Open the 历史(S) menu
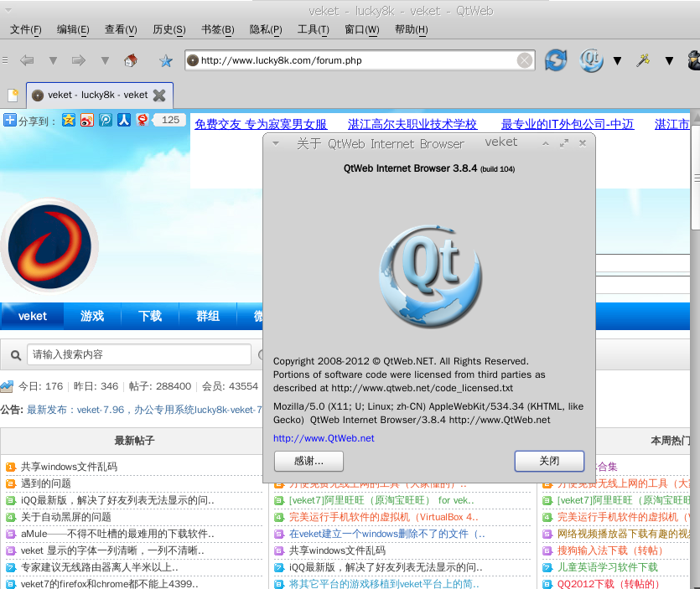The width and height of the screenshot is (700, 589). 169,29
